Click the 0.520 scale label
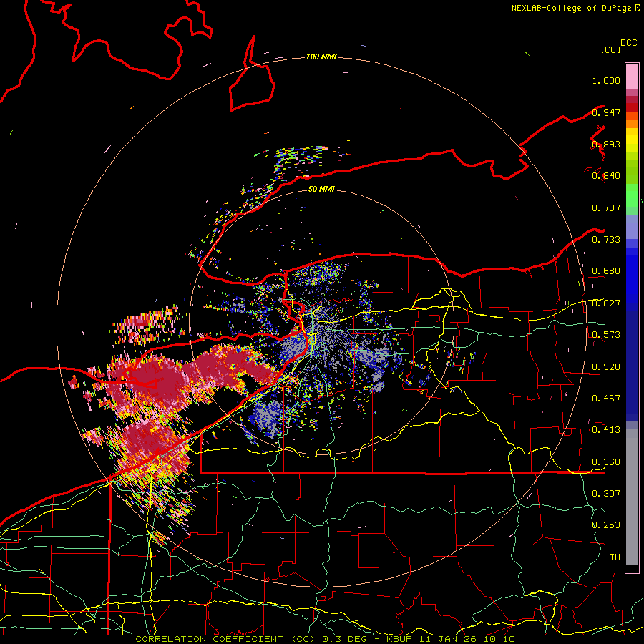 pos(606,367)
